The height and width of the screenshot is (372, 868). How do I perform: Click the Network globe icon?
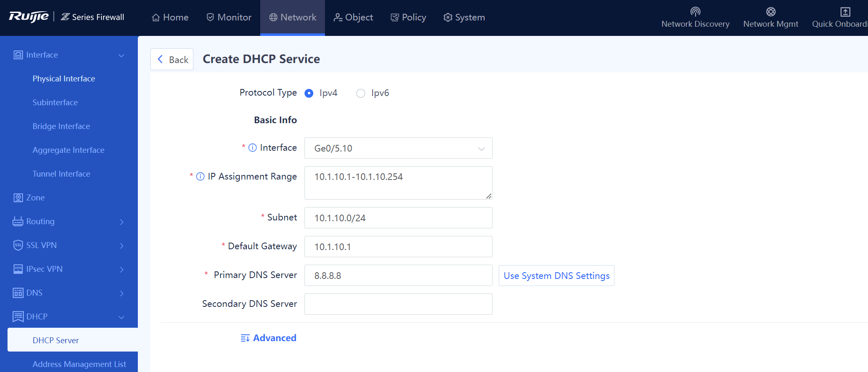tap(273, 17)
